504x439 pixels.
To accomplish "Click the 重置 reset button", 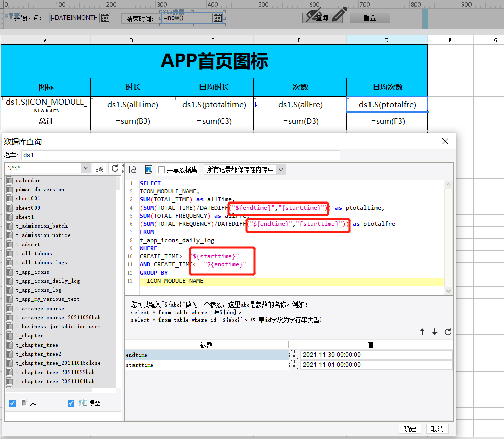I will point(369,18).
